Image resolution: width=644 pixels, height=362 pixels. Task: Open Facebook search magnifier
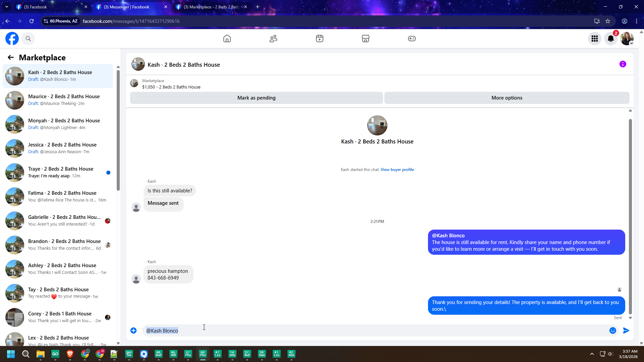28,39
